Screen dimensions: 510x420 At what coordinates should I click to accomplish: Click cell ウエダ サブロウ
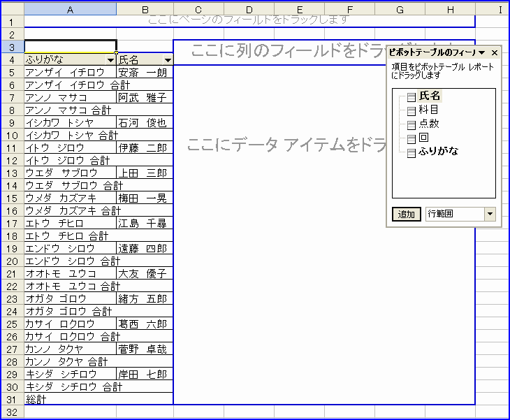71,173
